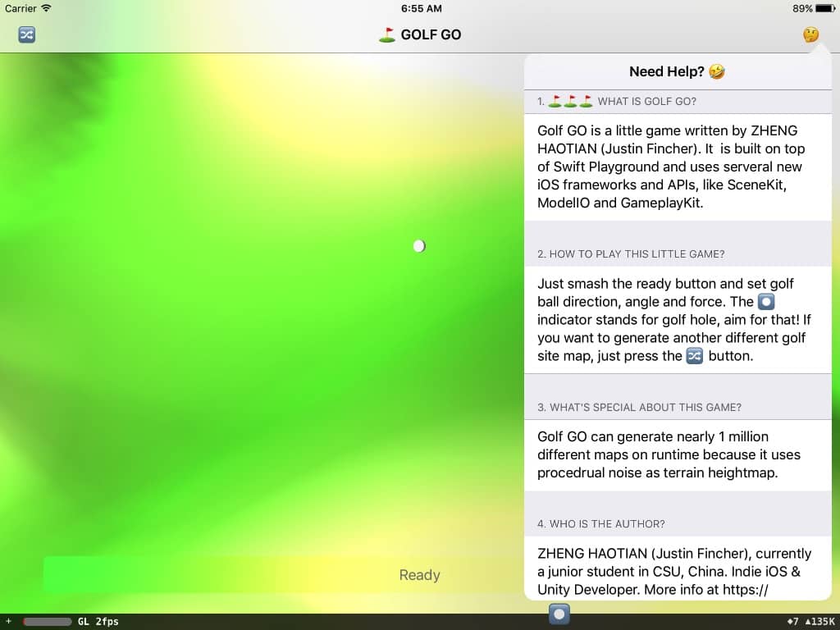The height and width of the screenshot is (630, 840).
Task: Tap the golf flag emoji in the title
Action: [x=387, y=34]
